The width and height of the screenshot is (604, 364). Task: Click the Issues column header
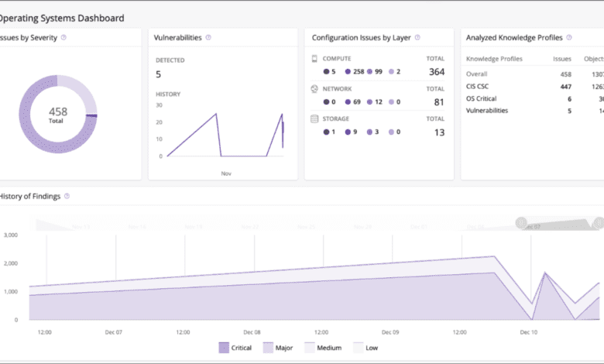click(x=562, y=59)
